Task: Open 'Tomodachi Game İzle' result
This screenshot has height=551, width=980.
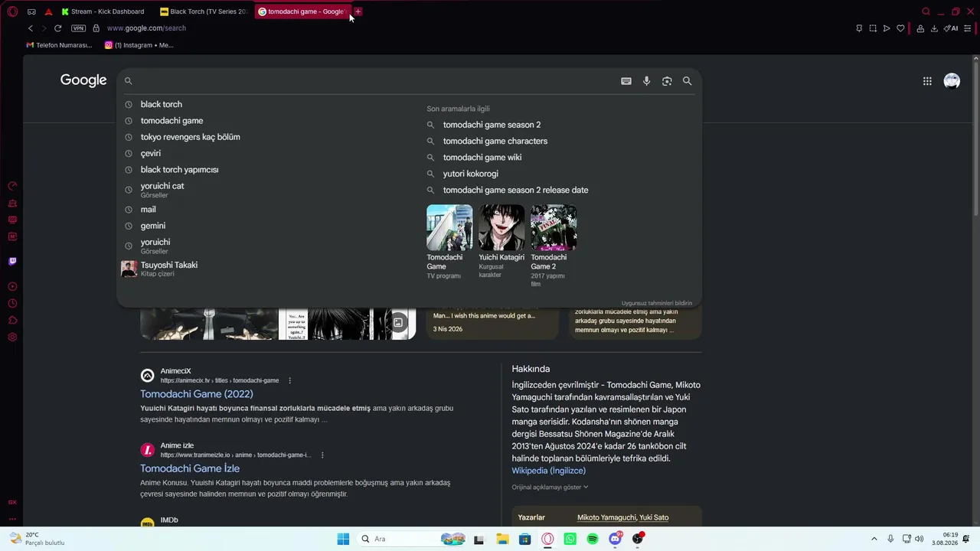Action: click(x=190, y=468)
